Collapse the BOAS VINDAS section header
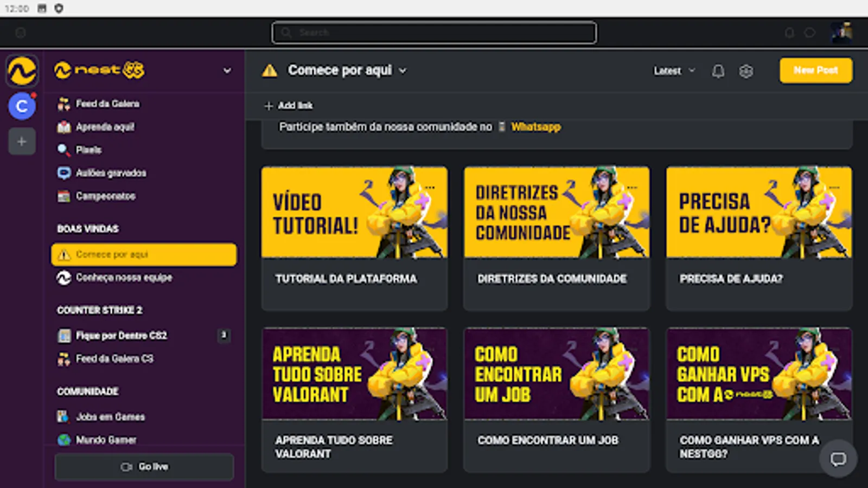 [88, 229]
